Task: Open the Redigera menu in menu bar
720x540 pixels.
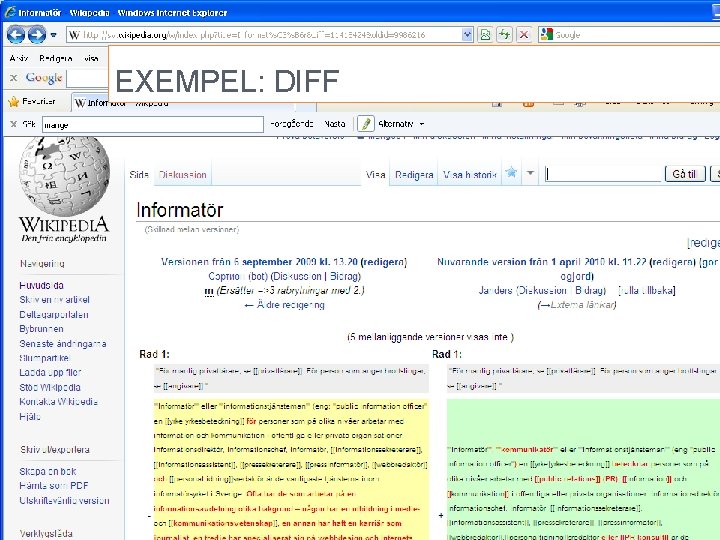Action: pos(56,58)
